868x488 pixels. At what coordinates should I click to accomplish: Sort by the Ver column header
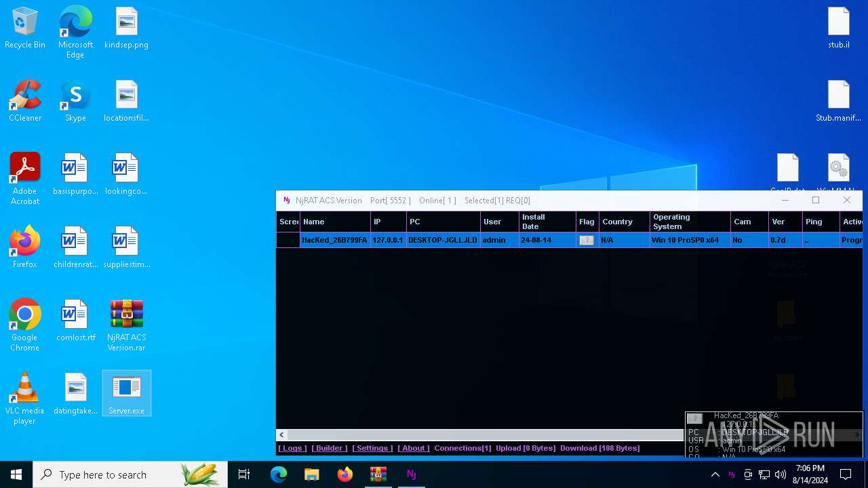(785, 222)
